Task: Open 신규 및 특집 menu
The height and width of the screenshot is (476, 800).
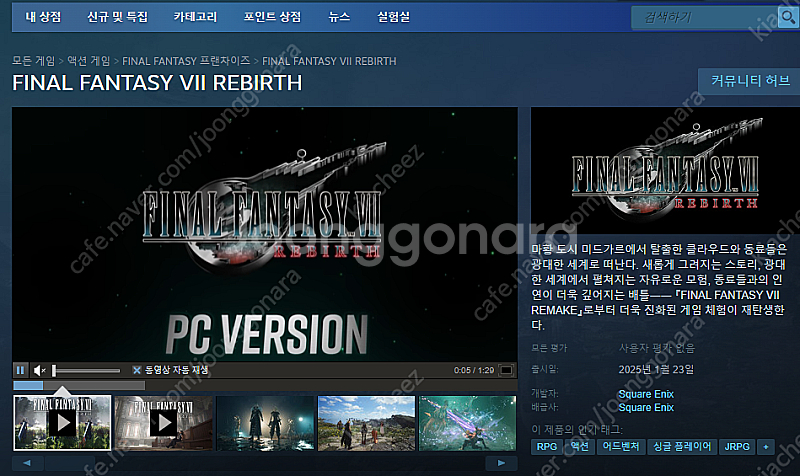Action: [x=117, y=17]
